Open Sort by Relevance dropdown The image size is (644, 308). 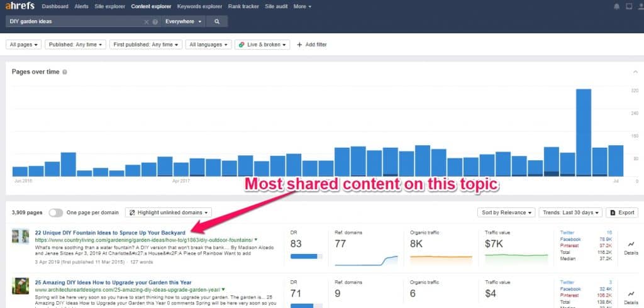click(506, 212)
